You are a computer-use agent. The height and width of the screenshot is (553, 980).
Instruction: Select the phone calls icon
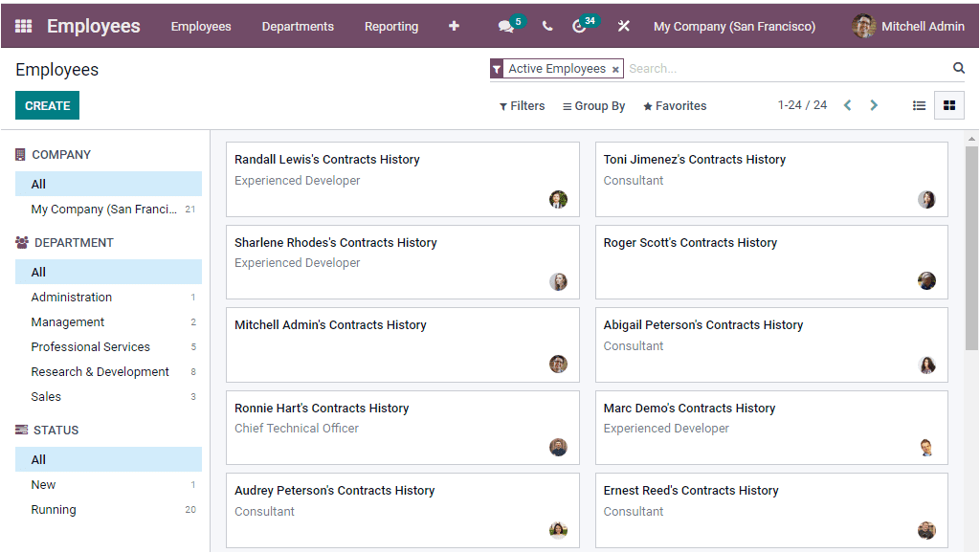547,26
